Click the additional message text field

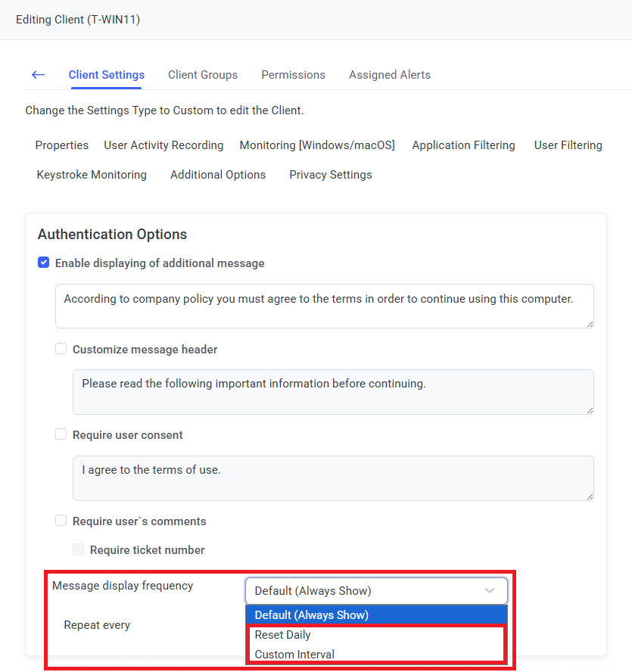click(324, 306)
